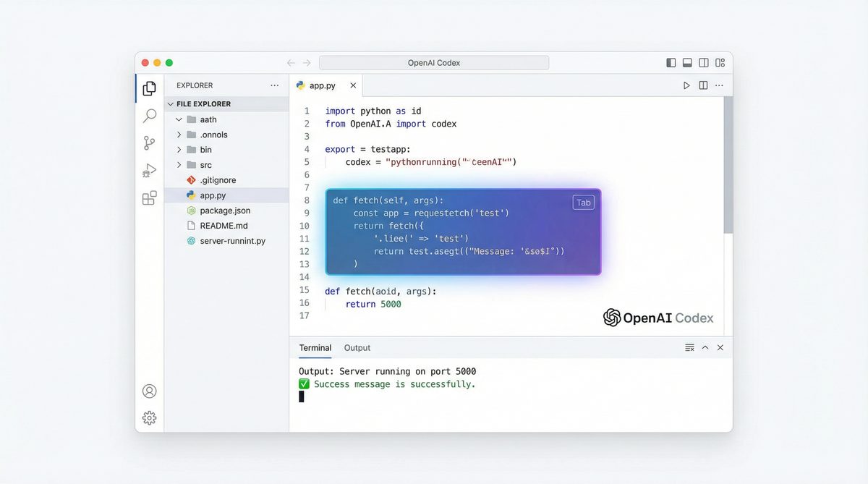Screen dimensions: 868x484
Task: Open Settings via the gear icon
Action: [149, 418]
